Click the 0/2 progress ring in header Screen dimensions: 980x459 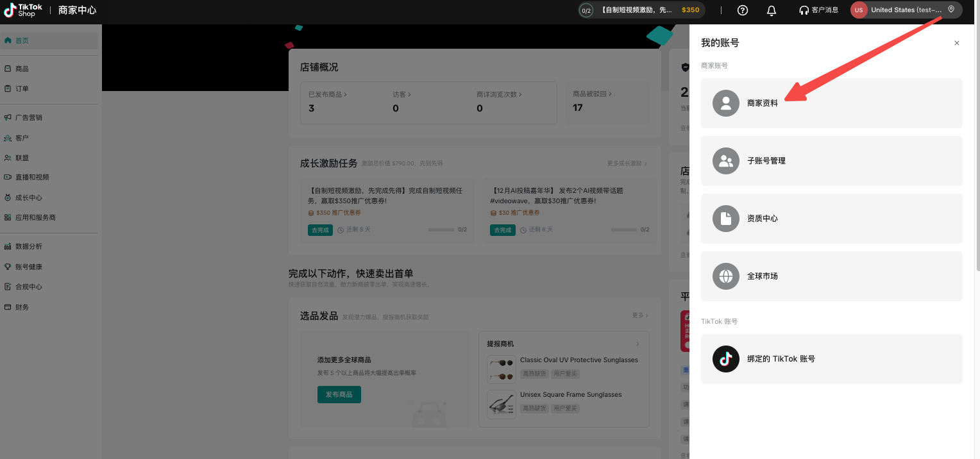point(586,10)
